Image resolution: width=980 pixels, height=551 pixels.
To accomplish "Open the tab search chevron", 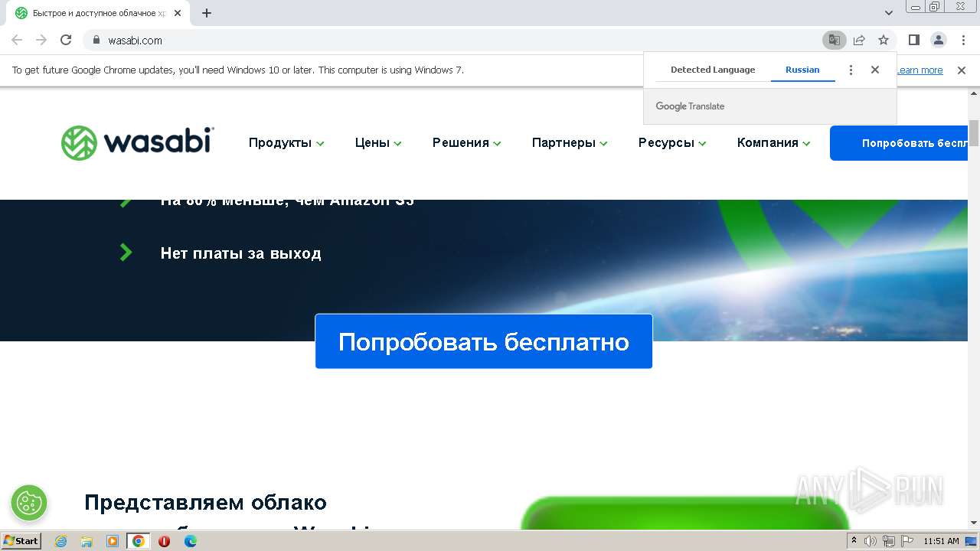I will coord(889,13).
